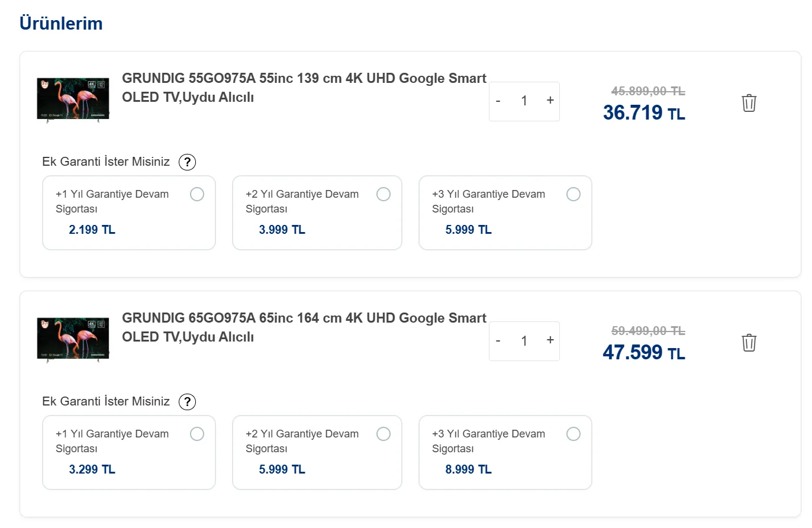
Task: Delete the GRUNDIG 55GO975A TV from cart
Action: (749, 103)
